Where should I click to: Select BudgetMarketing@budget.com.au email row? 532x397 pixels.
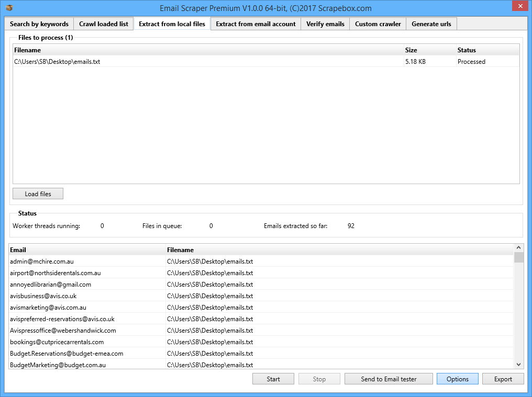pyautogui.click(x=261, y=365)
